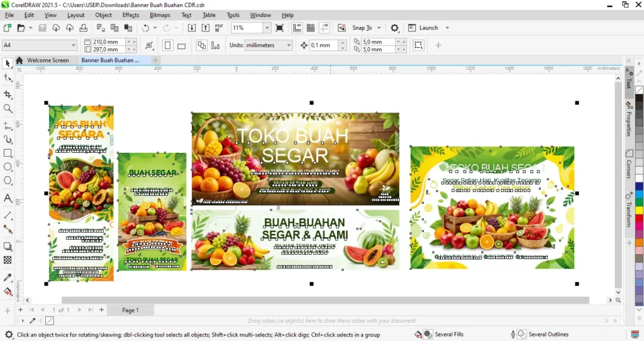The width and height of the screenshot is (644, 341).
Task: Select the Shape edit tool
Action: click(8, 77)
